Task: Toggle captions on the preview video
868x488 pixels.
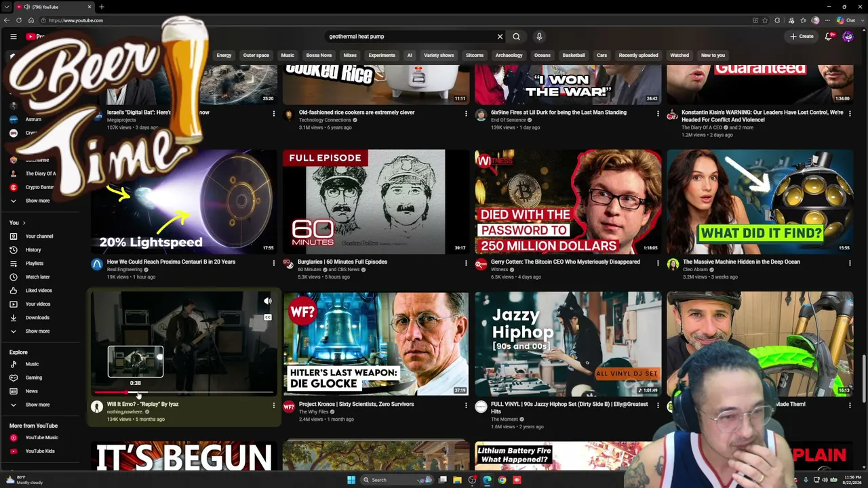Action: (268, 317)
